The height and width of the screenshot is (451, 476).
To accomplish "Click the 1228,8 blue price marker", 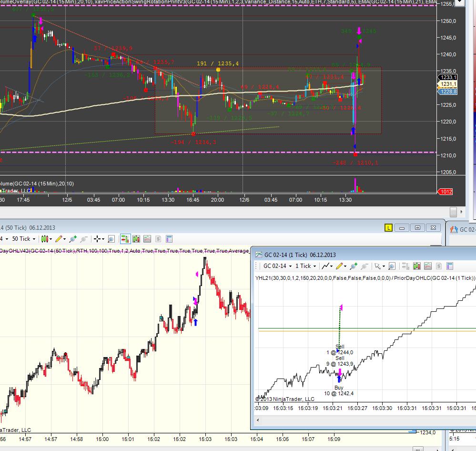I will coord(447,92).
